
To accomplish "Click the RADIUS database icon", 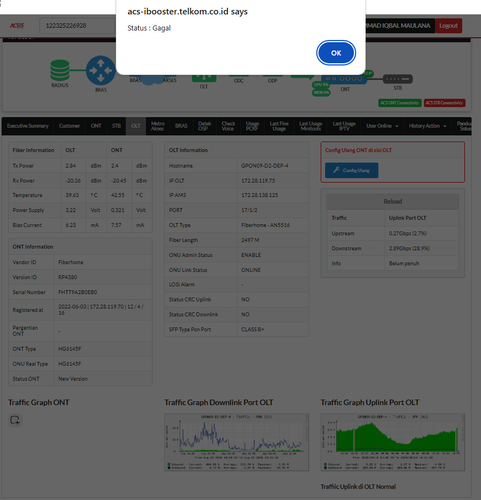I will point(60,70).
